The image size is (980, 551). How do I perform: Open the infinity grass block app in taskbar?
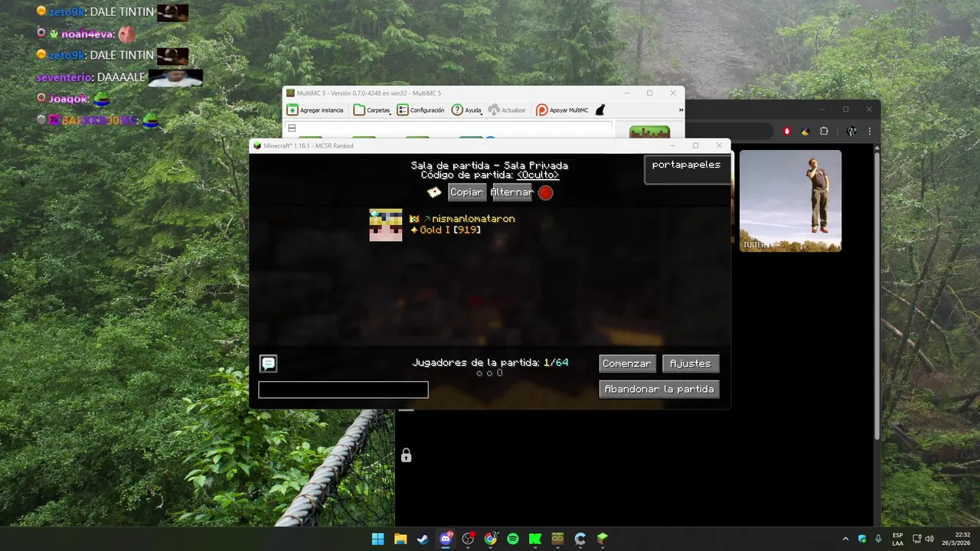point(557,539)
